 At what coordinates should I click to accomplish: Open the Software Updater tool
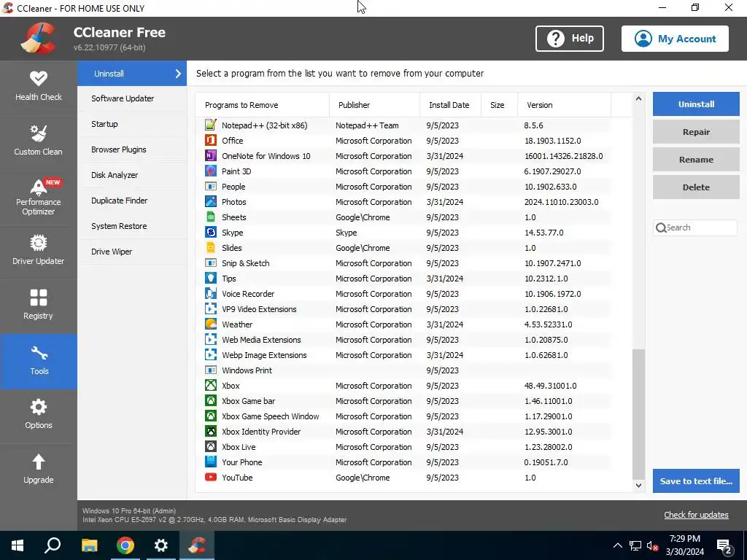(132, 98)
